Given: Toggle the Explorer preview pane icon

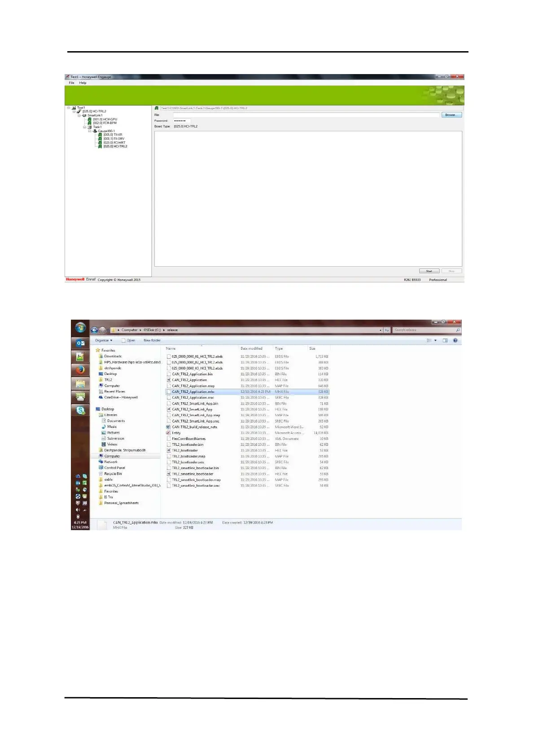Looking at the screenshot, I should (445, 340).
